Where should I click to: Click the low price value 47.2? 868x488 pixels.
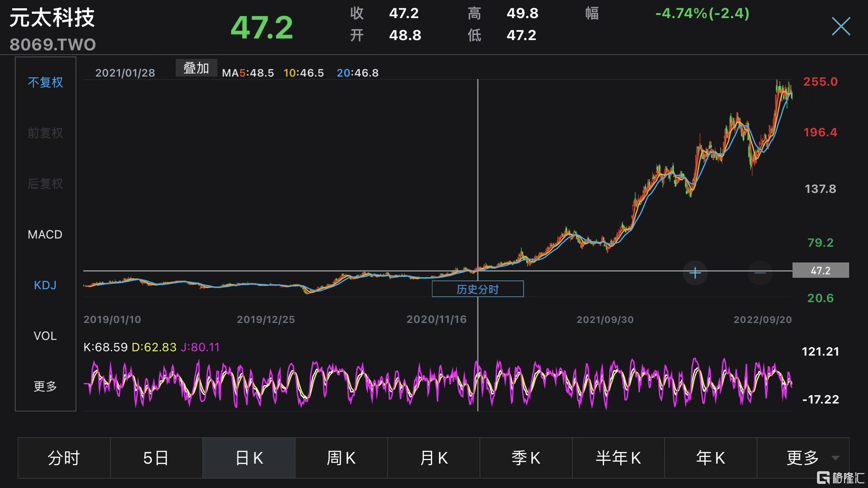click(521, 35)
